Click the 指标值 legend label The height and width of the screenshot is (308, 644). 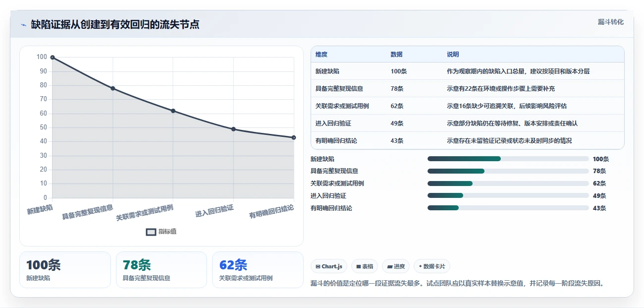(x=167, y=232)
